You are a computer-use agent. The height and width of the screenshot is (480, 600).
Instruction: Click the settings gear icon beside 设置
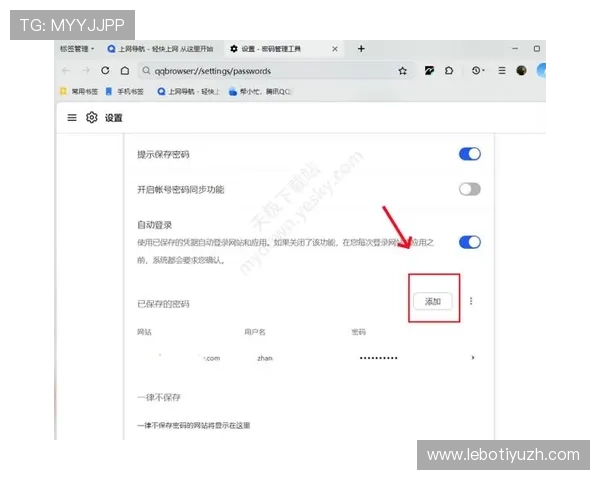click(x=92, y=118)
